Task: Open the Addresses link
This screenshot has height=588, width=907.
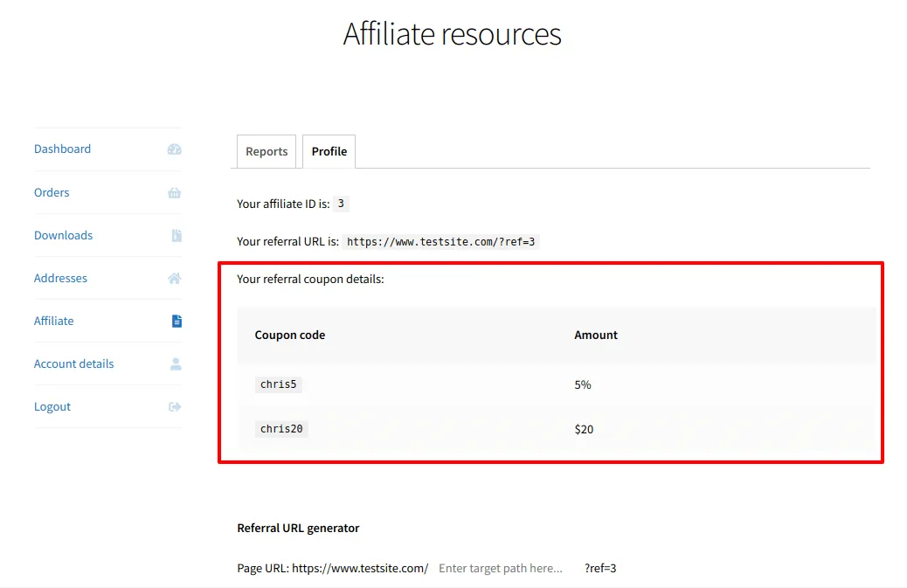Action: coord(60,278)
